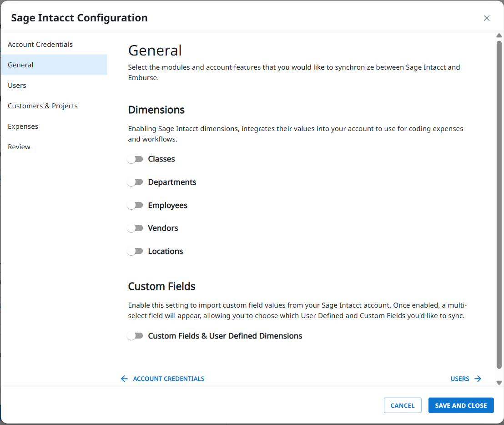
Task: Go to the Expenses section
Action: click(x=23, y=126)
